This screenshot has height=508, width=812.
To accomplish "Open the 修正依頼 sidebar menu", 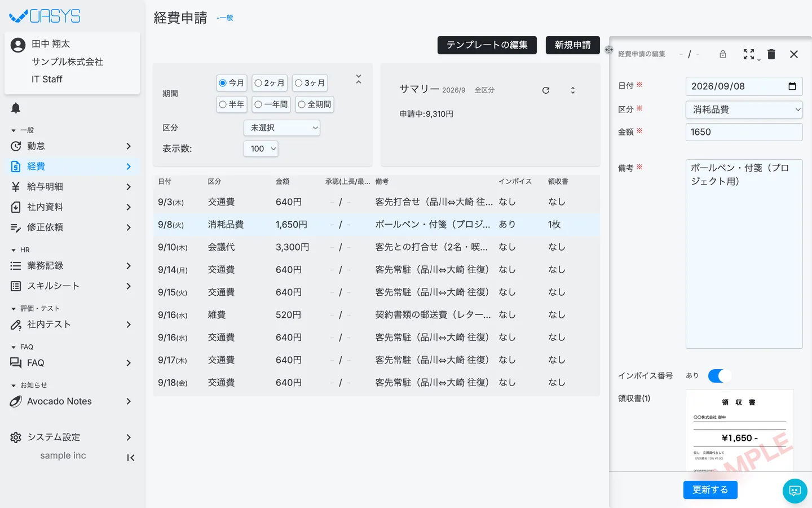I will 72,227.
